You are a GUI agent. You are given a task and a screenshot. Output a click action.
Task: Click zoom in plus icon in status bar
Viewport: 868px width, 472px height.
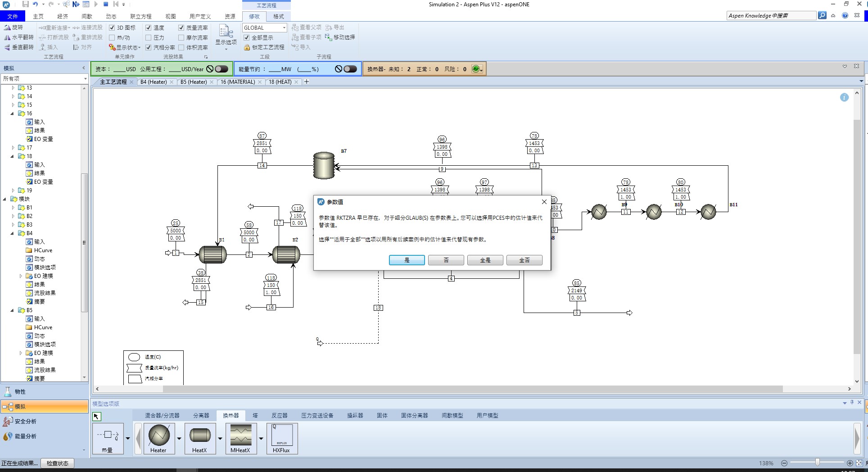click(x=850, y=463)
